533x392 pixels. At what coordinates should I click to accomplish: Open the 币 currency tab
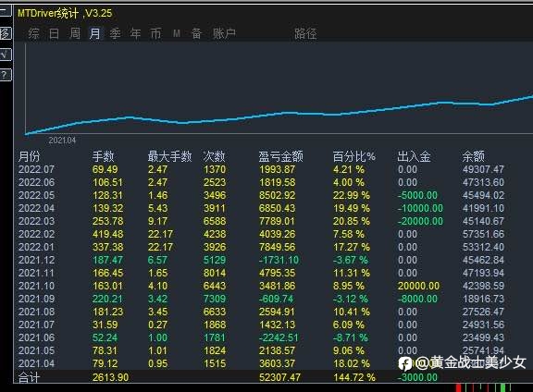[156, 33]
